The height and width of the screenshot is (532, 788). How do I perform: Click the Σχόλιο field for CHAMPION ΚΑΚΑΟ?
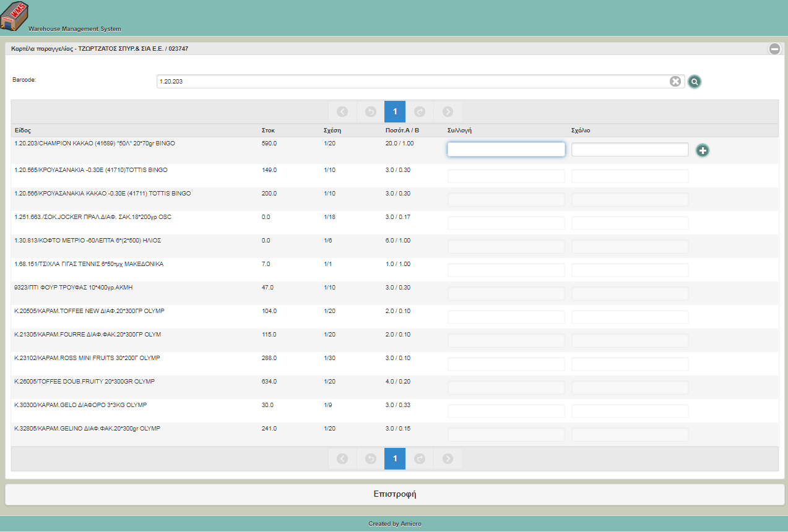(x=630, y=150)
